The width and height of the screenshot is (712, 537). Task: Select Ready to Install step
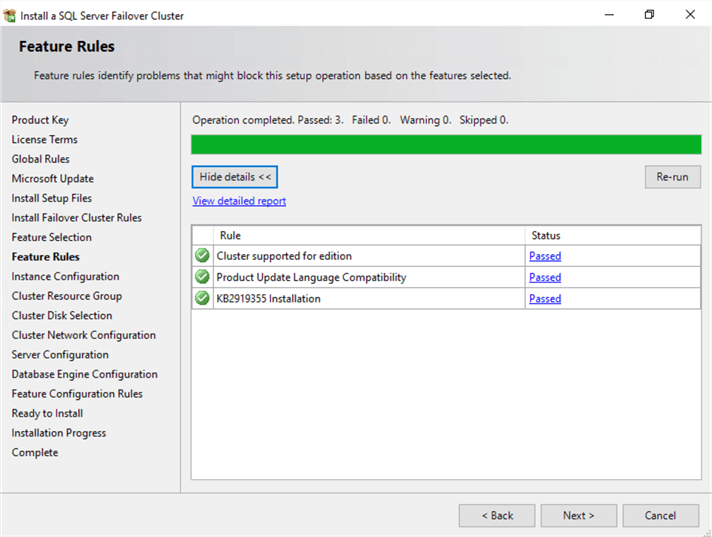(47, 413)
